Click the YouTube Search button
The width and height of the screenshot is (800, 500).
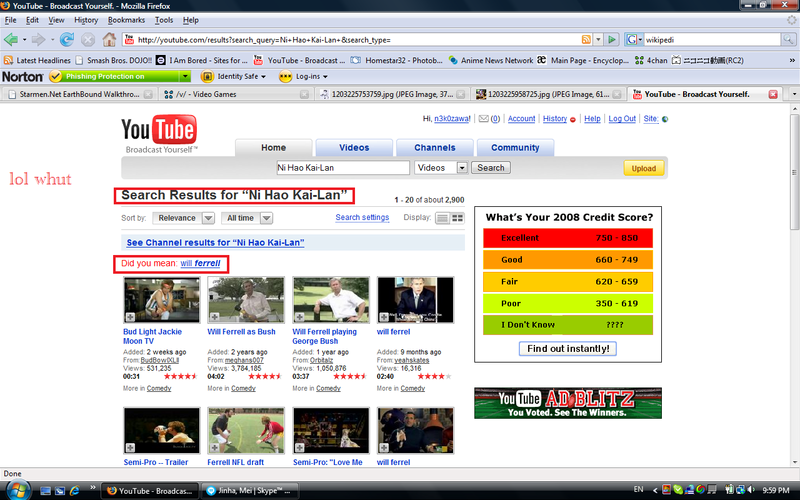coord(491,168)
